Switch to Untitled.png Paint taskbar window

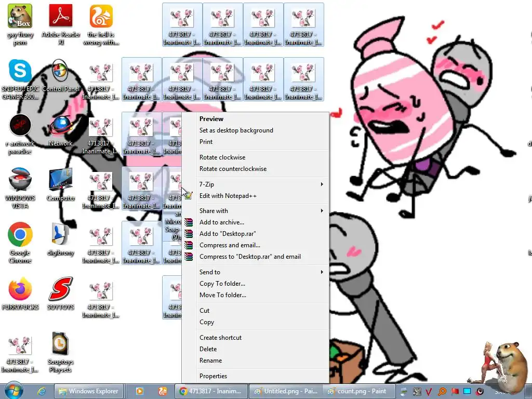pos(286,391)
